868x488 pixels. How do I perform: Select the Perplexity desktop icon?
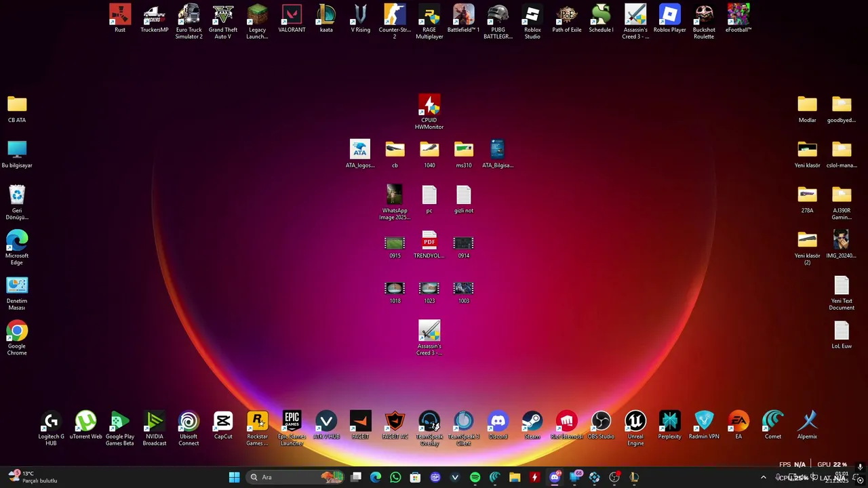tap(669, 425)
